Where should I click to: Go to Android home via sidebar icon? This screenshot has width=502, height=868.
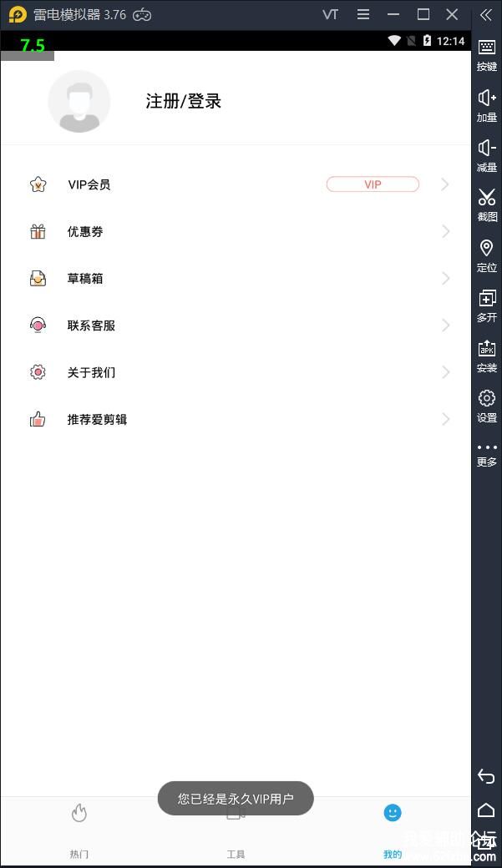486,810
